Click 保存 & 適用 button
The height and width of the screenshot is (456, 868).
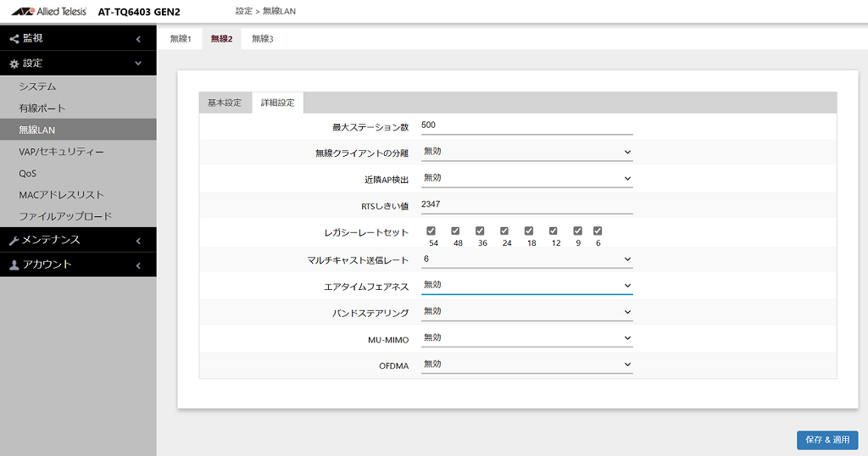pyautogui.click(x=827, y=440)
